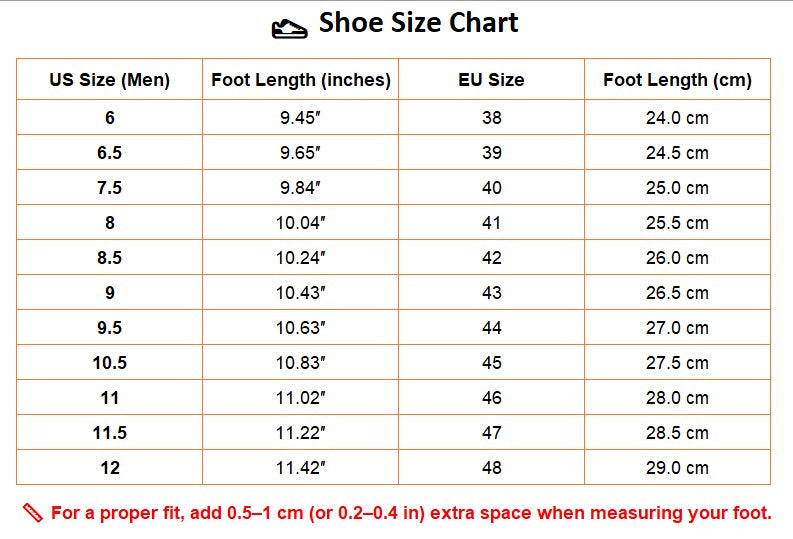Select US size 8.5 row label
The width and height of the screenshot is (793, 539).
110,257
